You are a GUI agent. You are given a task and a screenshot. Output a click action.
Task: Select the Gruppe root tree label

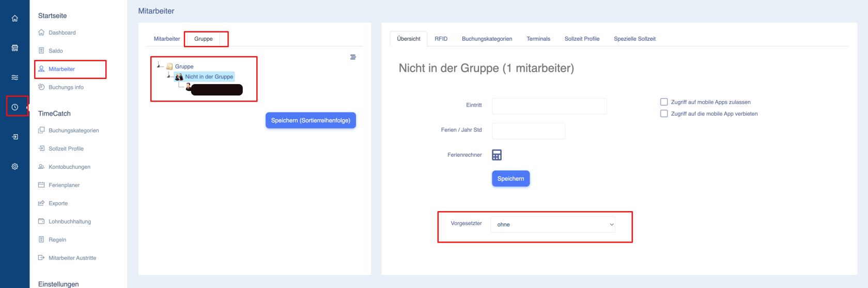coord(184,67)
